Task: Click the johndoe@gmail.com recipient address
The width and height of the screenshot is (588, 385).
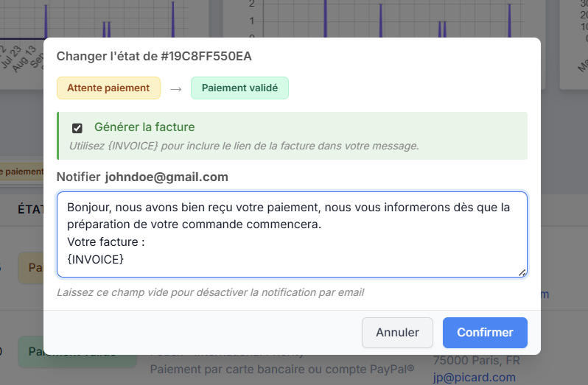Action: pos(167,177)
